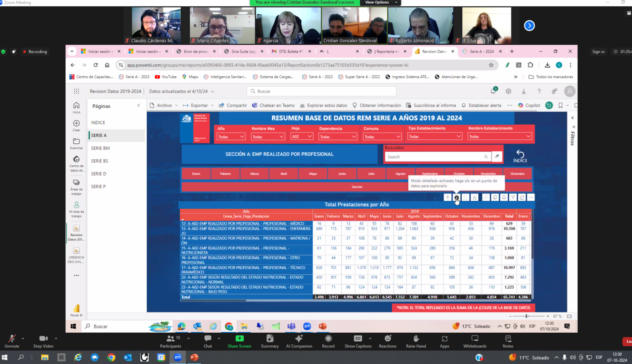Select the Enero month button
The image size is (632, 364).
196,174
